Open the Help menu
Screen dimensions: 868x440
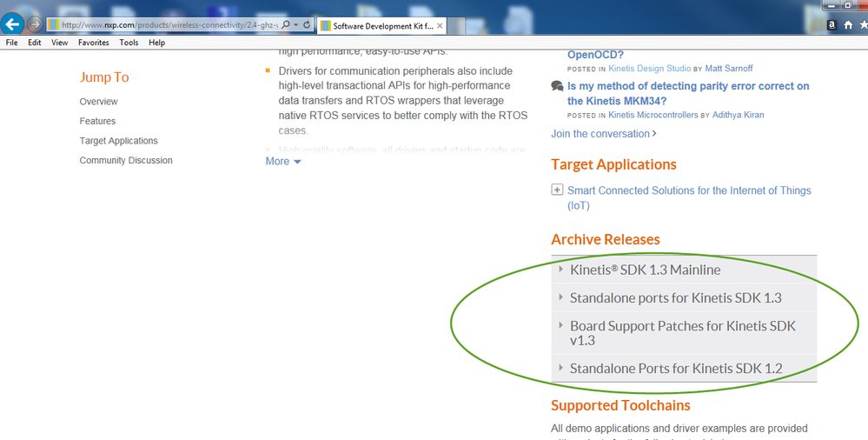(156, 42)
